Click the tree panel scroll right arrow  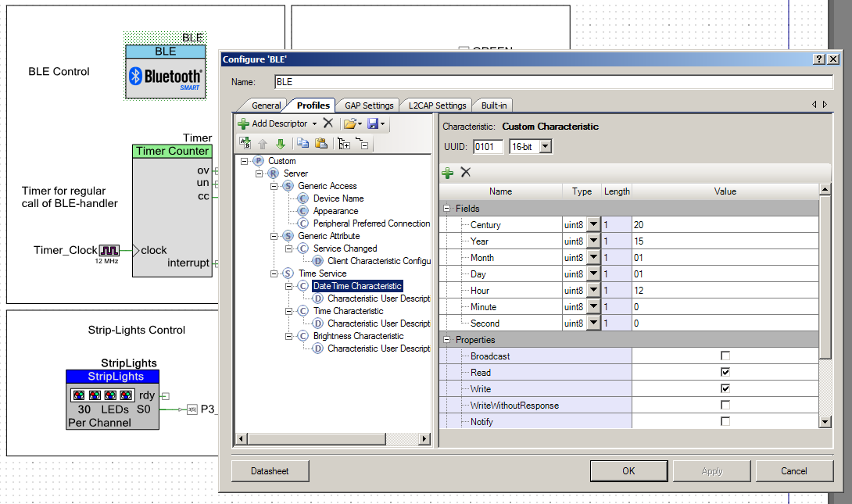click(425, 439)
